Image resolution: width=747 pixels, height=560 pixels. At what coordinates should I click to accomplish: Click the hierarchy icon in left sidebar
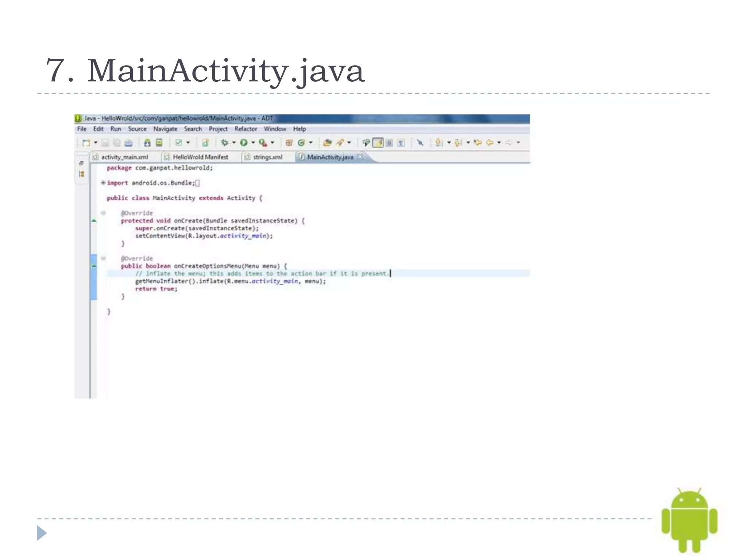pyautogui.click(x=81, y=174)
